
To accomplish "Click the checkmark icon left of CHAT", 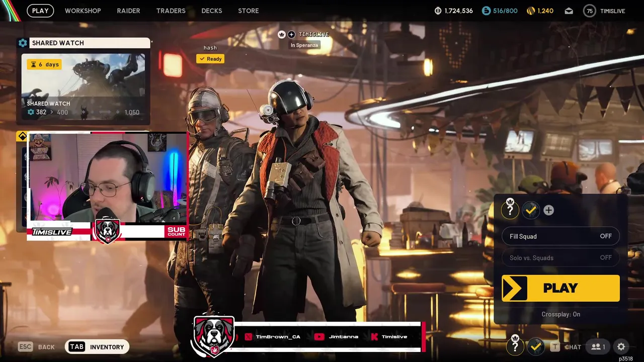I will pyautogui.click(x=536, y=346).
